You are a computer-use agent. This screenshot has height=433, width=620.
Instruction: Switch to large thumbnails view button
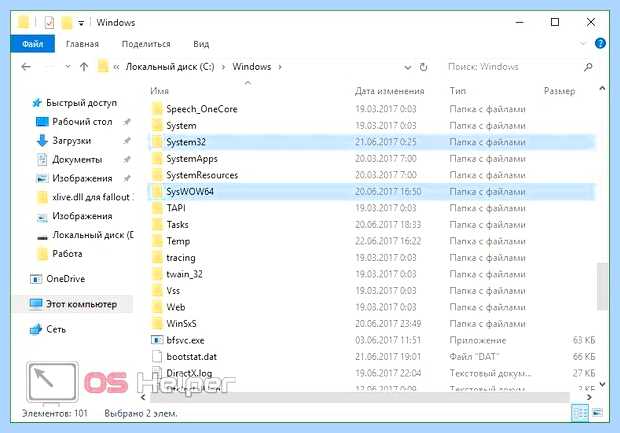pyautogui.click(x=597, y=413)
